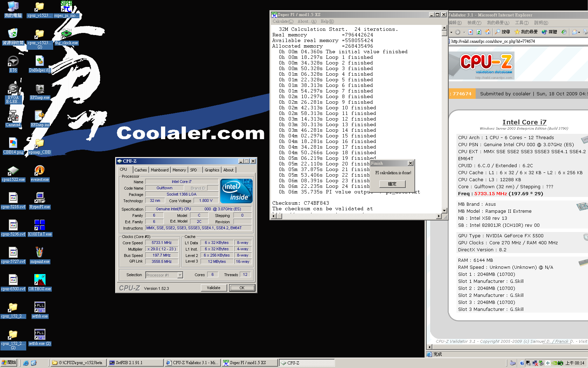Click the 搜尋 search button in IE toolbar

[x=502, y=32]
